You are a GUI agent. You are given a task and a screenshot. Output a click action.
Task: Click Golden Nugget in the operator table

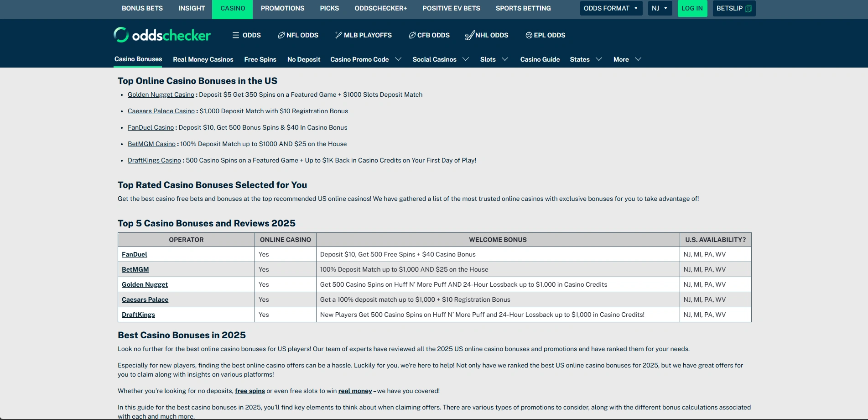(x=145, y=284)
